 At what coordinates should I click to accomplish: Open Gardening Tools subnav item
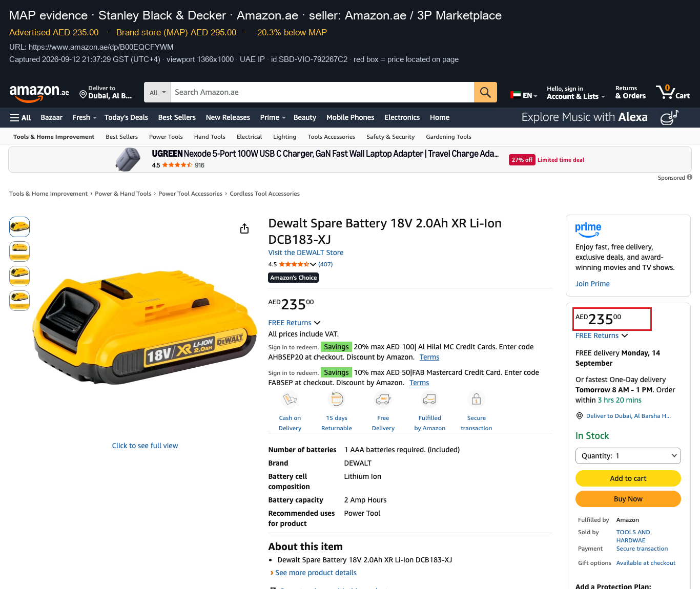click(x=448, y=137)
